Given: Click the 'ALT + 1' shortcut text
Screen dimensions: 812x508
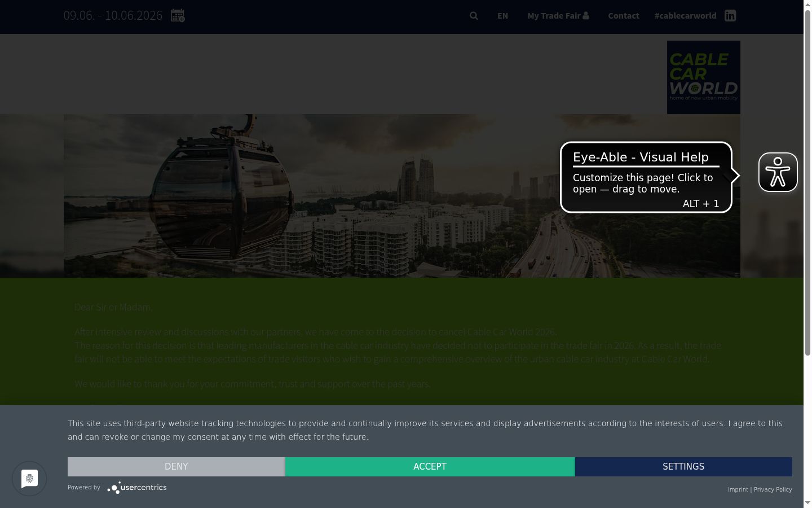Looking at the screenshot, I should pyautogui.click(x=701, y=204).
